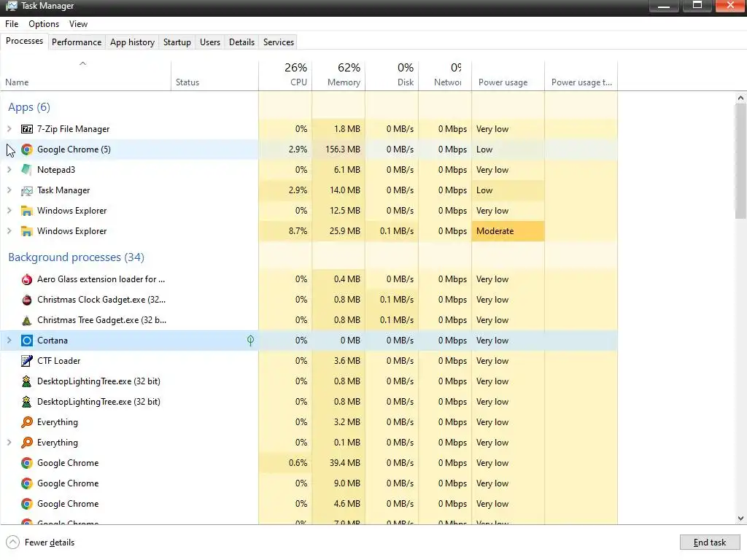
Task: Switch to the Services tab
Action: (x=279, y=42)
